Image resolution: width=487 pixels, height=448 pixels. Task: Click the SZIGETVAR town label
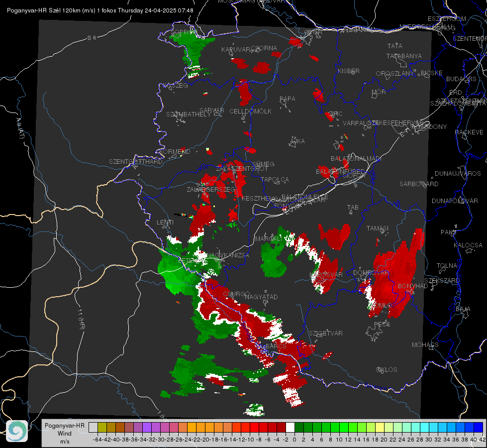click(325, 334)
